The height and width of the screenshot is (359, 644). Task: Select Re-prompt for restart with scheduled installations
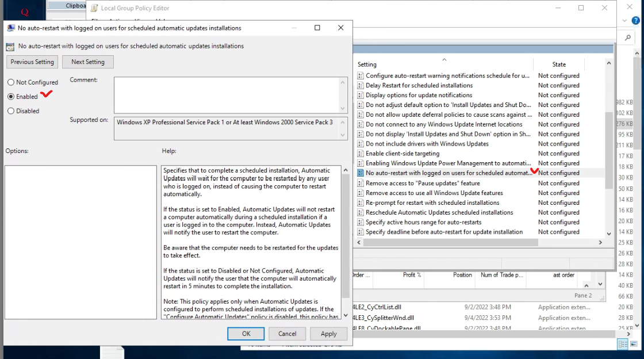(432, 203)
